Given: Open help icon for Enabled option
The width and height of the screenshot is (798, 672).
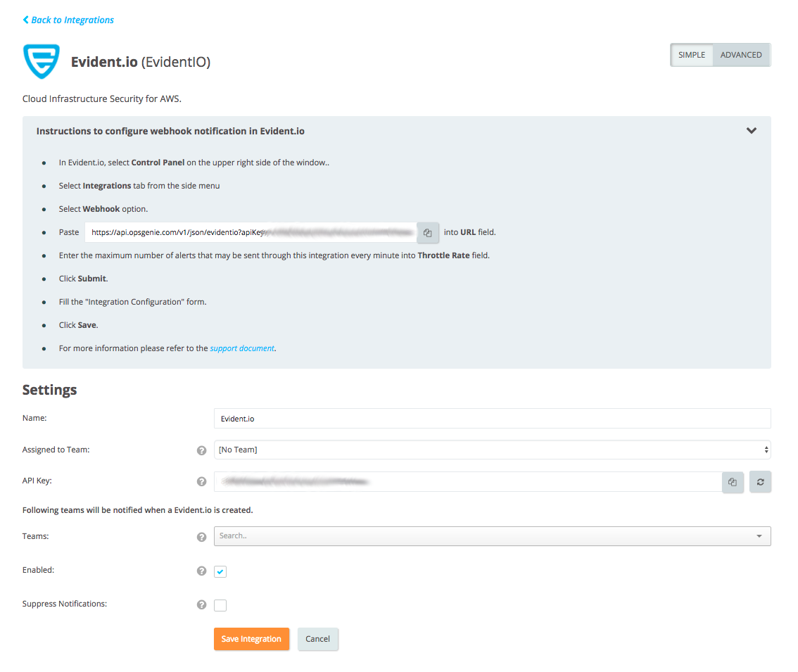Looking at the screenshot, I should tap(201, 571).
